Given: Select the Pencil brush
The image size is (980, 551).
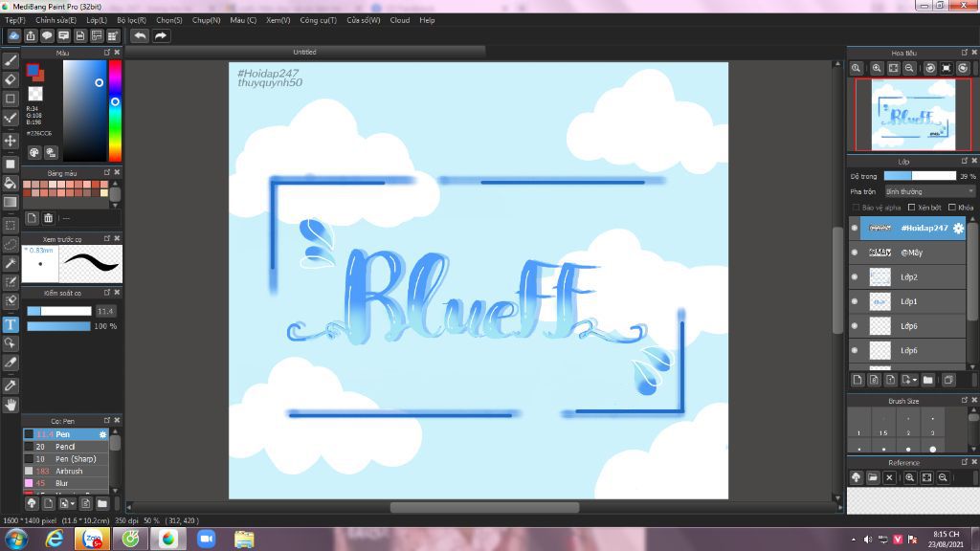Looking at the screenshot, I should coord(66,447).
